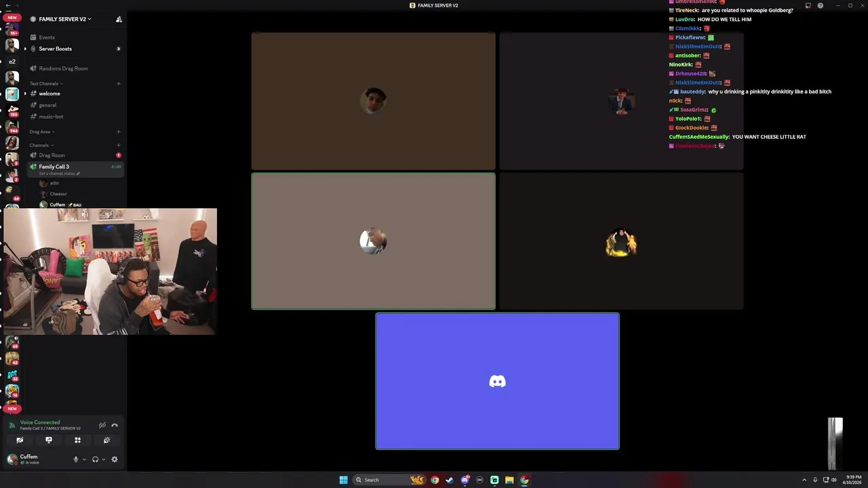The height and width of the screenshot is (488, 868).
Task: Click the Cuffem user avatar
Action: point(12,460)
